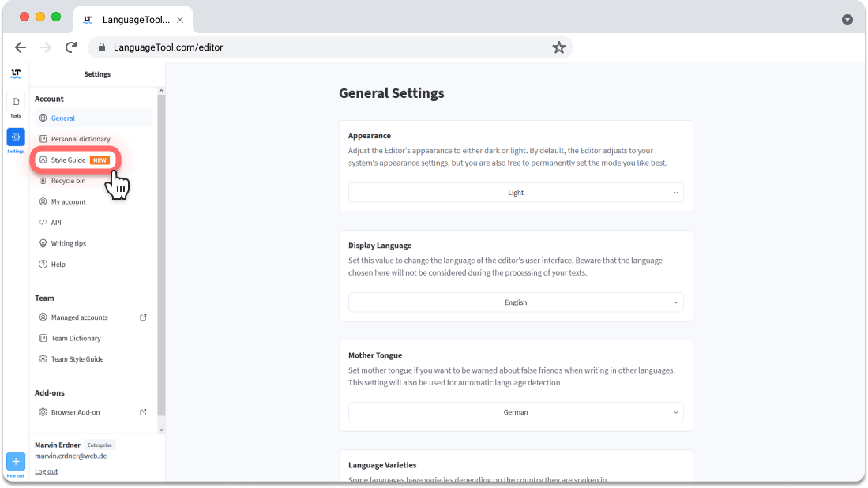This screenshot has width=868, height=488.
Task: Click the sidebar scroll up arrow
Action: [x=161, y=91]
